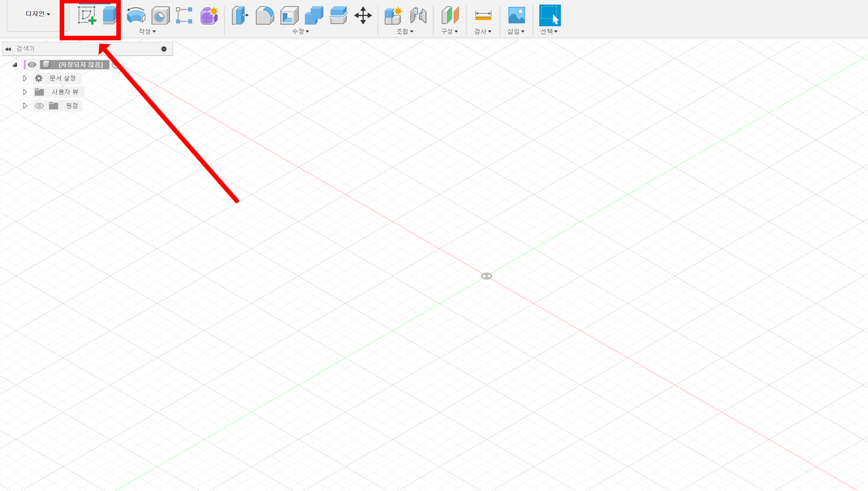This screenshot has height=491, width=868.
Task: Expand the 사용자 뷰 folder
Action: point(25,92)
